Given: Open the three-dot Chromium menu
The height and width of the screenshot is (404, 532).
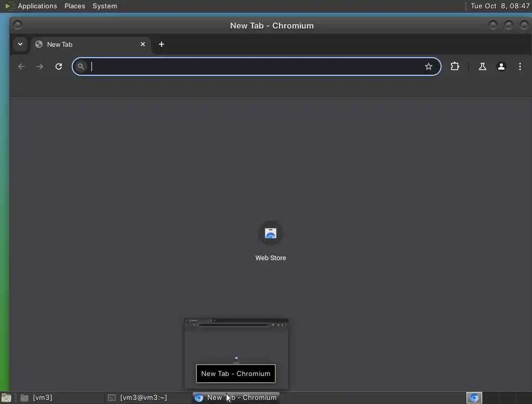Looking at the screenshot, I should tap(520, 66).
